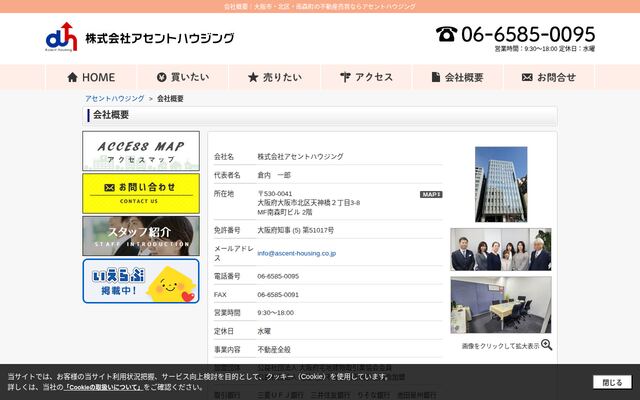Enlarge the meeting room photo

(x=501, y=305)
